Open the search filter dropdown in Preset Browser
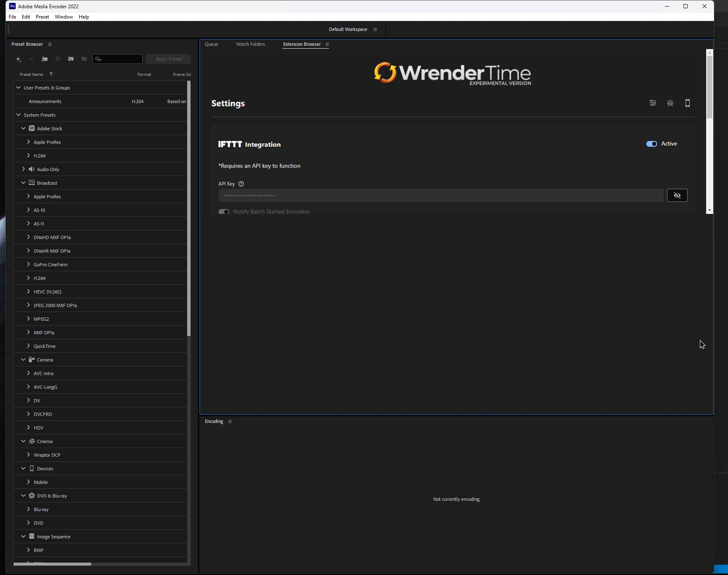Image resolution: width=728 pixels, height=575 pixels. pyautogui.click(x=99, y=59)
